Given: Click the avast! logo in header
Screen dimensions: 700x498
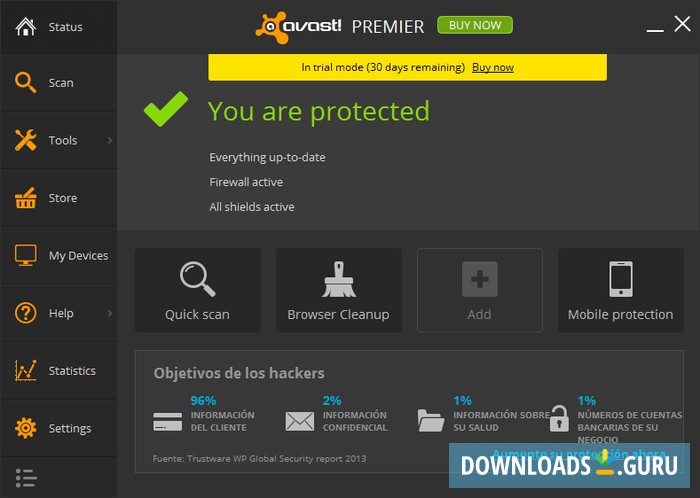Looking at the screenshot, I should (298, 27).
